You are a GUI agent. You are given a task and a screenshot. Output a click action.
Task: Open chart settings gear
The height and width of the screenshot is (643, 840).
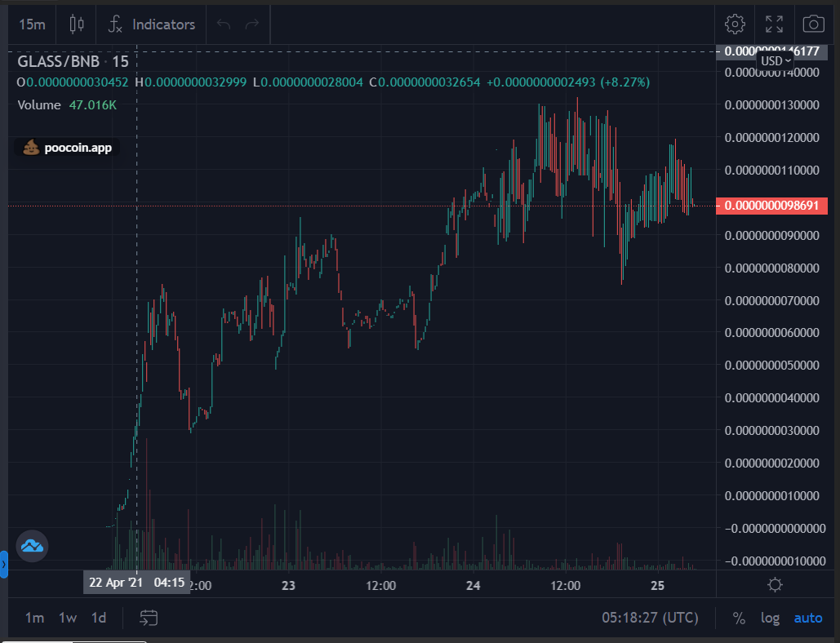(x=735, y=24)
